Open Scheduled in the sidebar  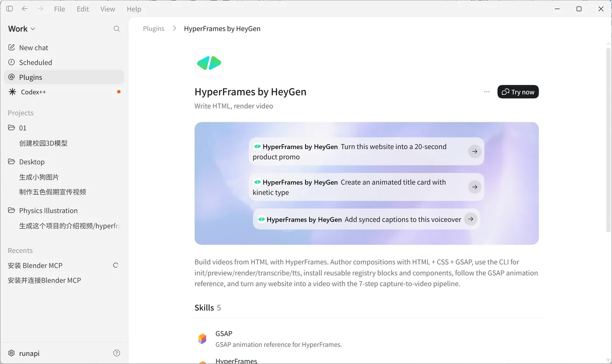[x=64, y=62]
